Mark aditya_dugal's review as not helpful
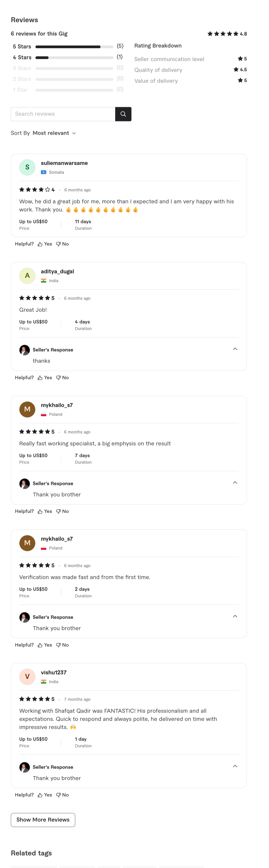269x868 pixels. point(62,378)
